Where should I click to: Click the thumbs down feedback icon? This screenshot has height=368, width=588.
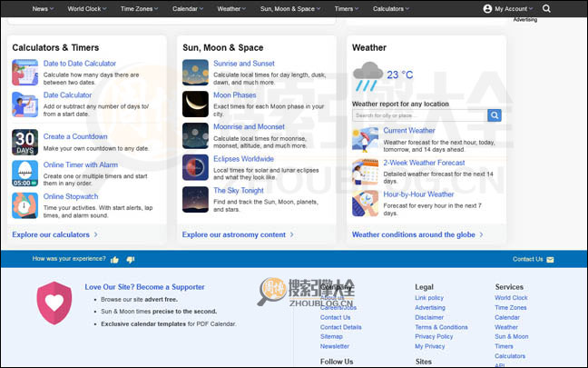point(130,260)
